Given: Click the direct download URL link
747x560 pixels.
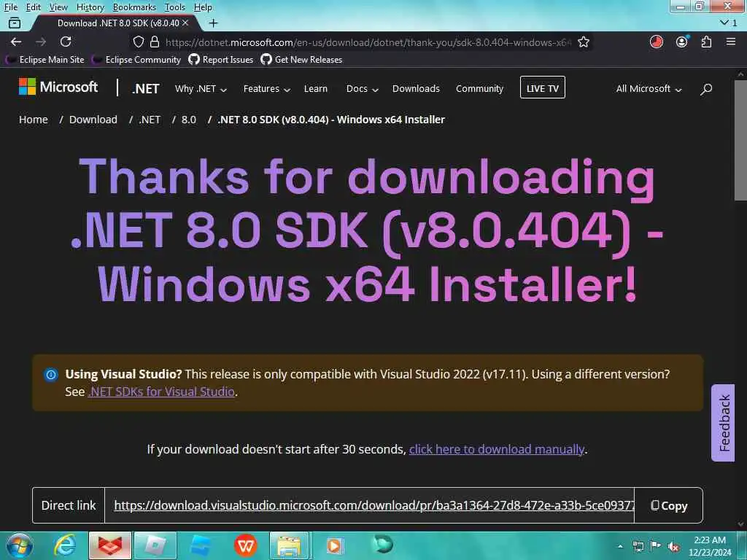Looking at the screenshot, I should coord(374,506).
